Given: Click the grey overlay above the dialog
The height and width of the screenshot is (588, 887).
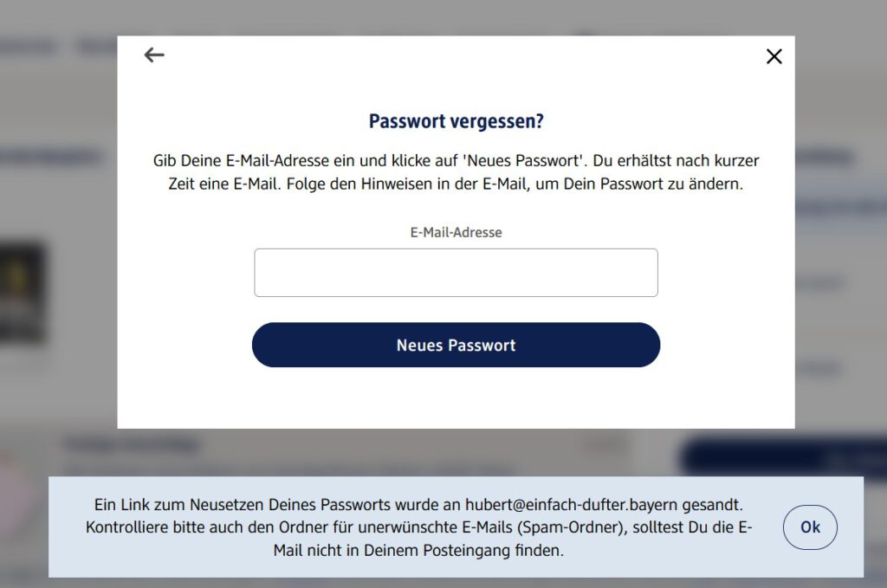Looking at the screenshot, I should tap(443, 17).
